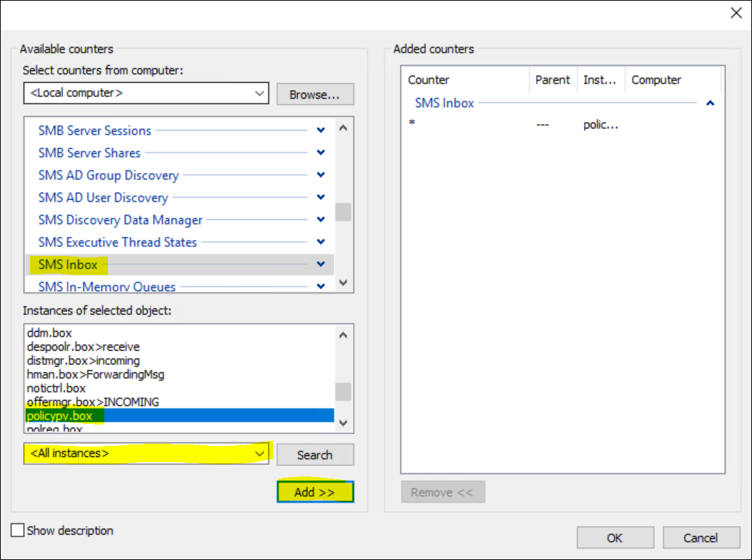The image size is (752, 560).
Task: Click the Parent column header
Action: [553, 79]
